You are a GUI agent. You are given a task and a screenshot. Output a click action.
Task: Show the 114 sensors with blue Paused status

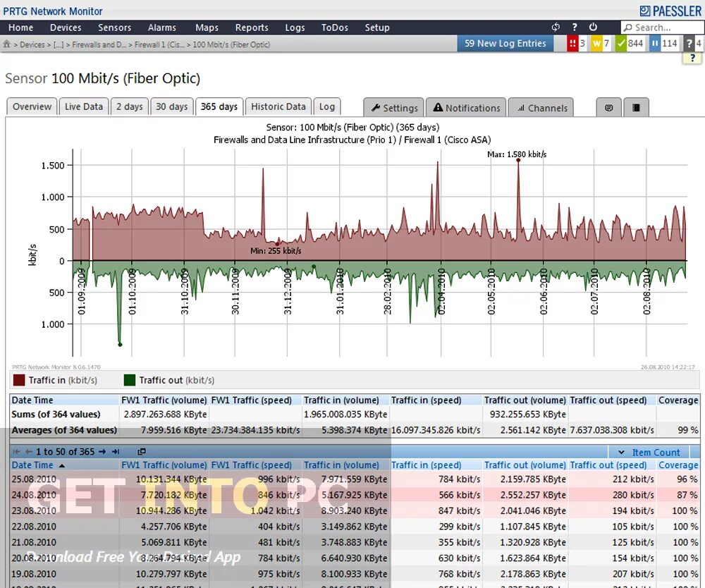click(x=664, y=44)
